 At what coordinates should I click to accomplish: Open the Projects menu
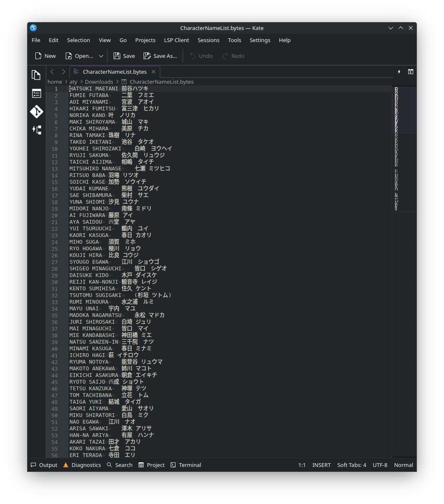pos(145,40)
